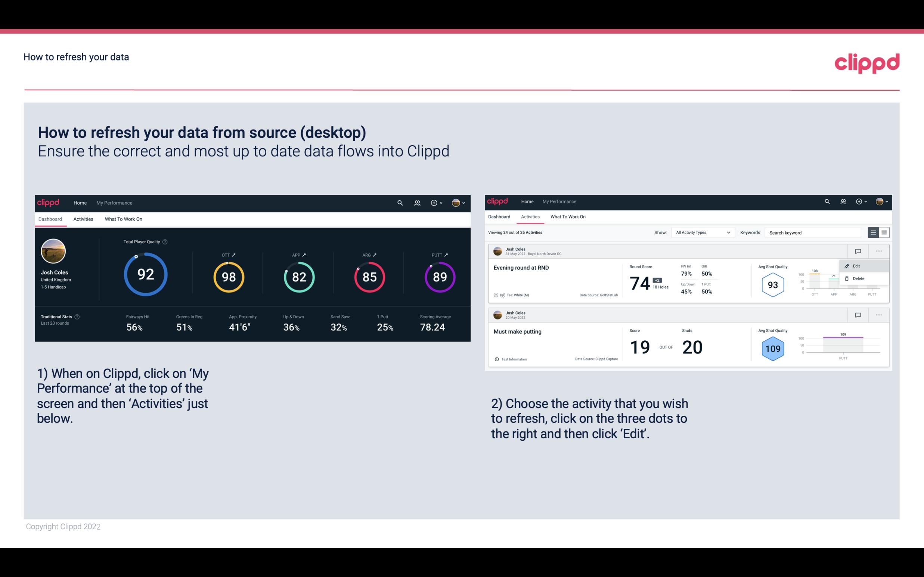The image size is (924, 577).
Task: Click the search icon in navigation bar
Action: [x=399, y=202]
